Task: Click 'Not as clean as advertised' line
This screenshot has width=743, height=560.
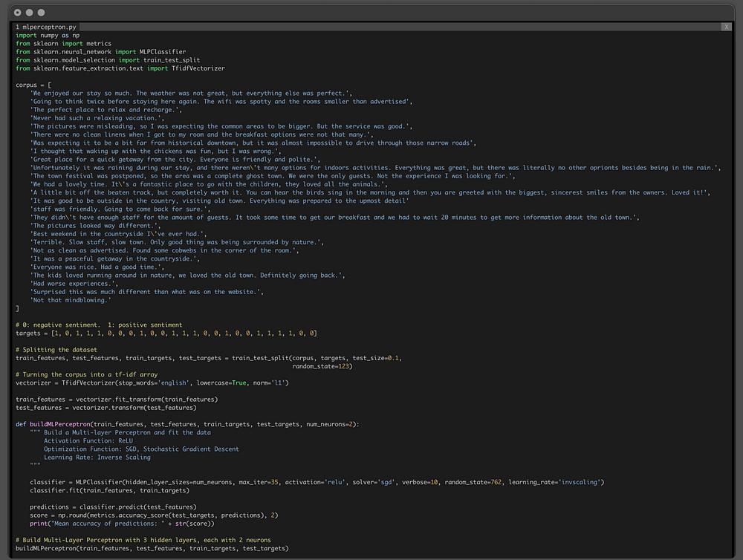Action: pos(164,250)
